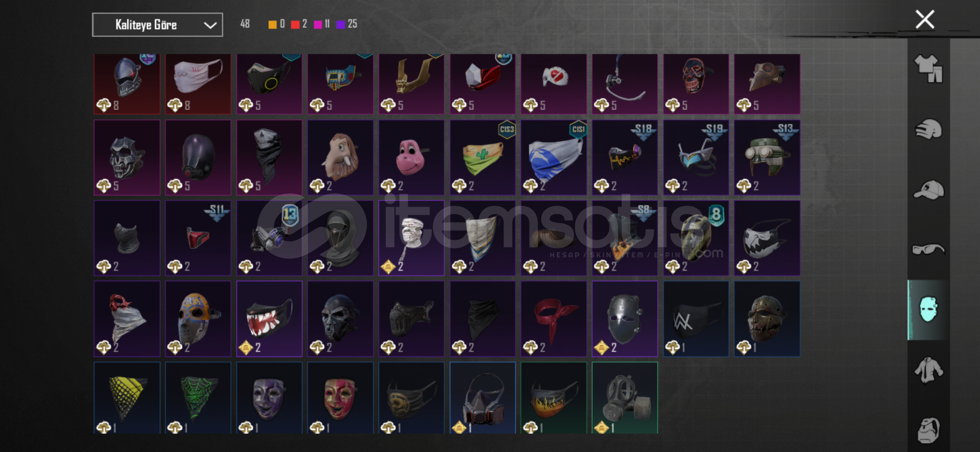This screenshot has width=980, height=452.
Task: Click the purple rarity color indicator
Action: pyautogui.click(x=341, y=25)
